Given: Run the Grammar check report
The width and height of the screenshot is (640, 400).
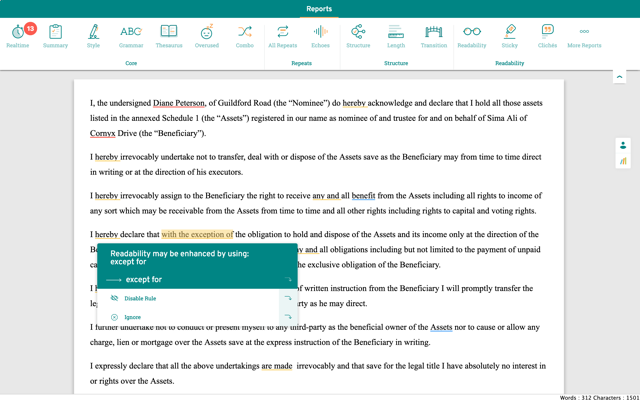Looking at the screenshot, I should tap(131, 36).
